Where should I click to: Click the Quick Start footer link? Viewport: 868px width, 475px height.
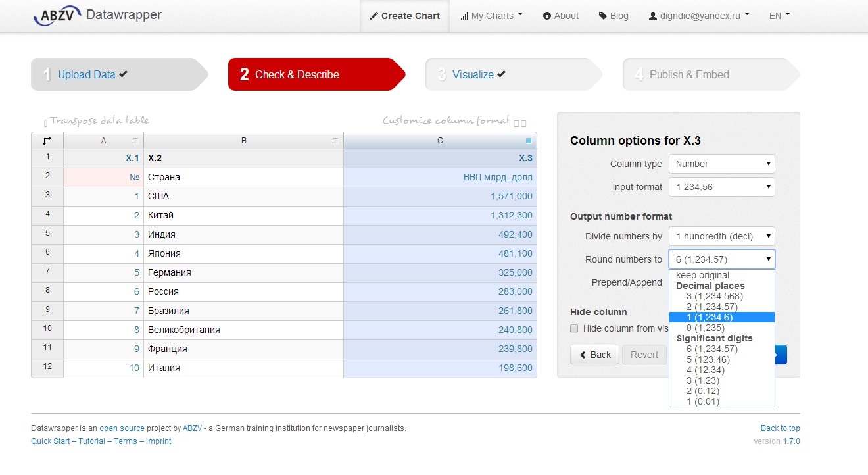[x=50, y=441]
